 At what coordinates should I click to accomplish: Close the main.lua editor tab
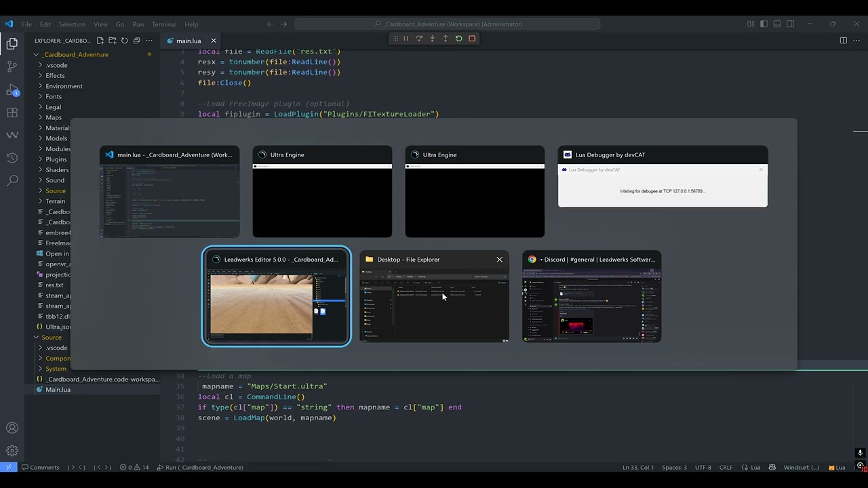point(213,41)
